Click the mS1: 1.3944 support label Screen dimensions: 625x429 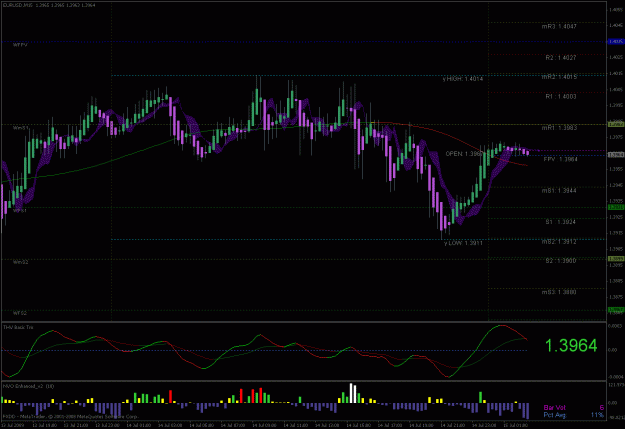[559, 191]
